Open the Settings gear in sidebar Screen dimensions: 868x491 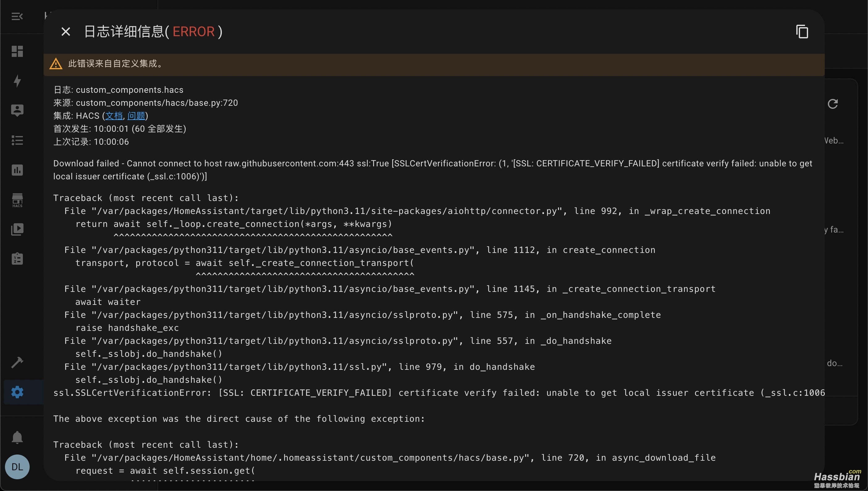[17, 392]
